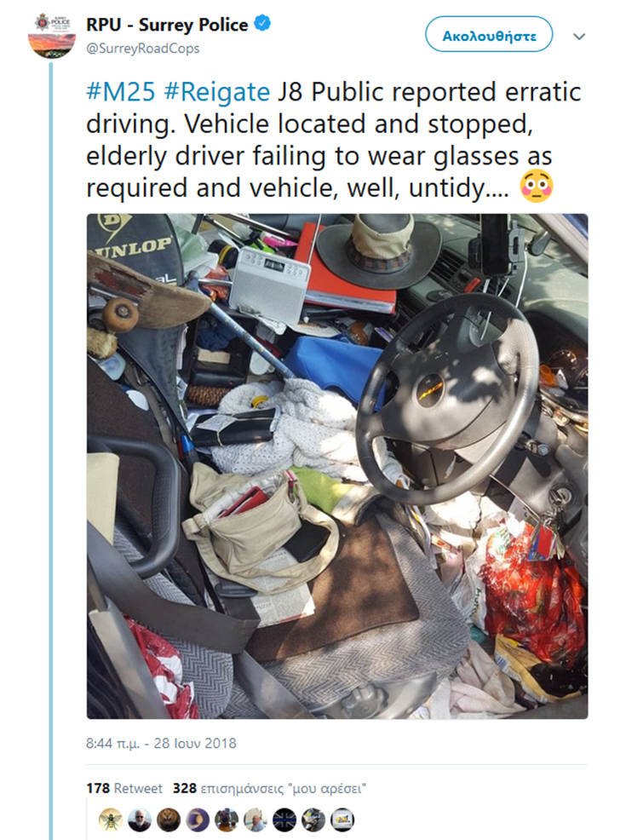Image resolution: width=626 pixels, height=840 pixels.
Task: Click the blue verified badge icon
Action: 262,24
